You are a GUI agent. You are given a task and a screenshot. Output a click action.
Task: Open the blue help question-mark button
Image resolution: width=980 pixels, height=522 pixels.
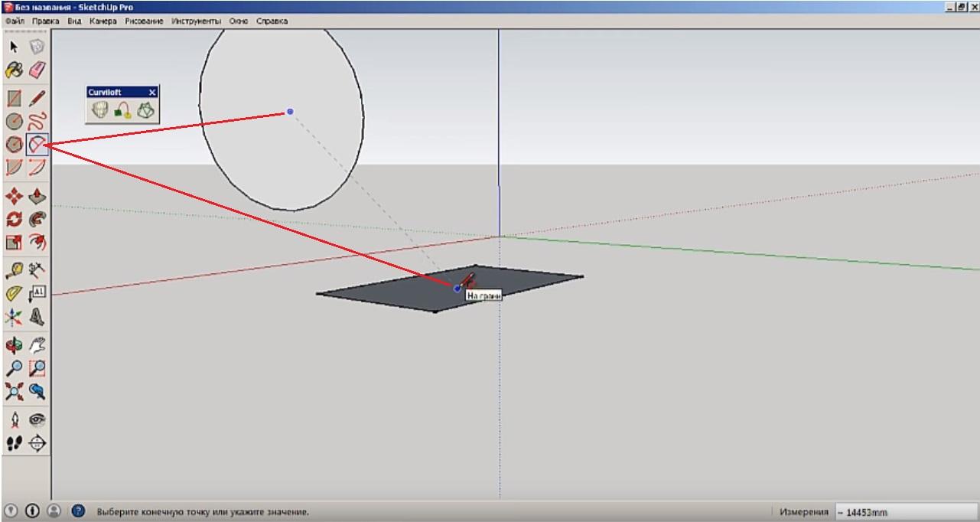pos(77,511)
